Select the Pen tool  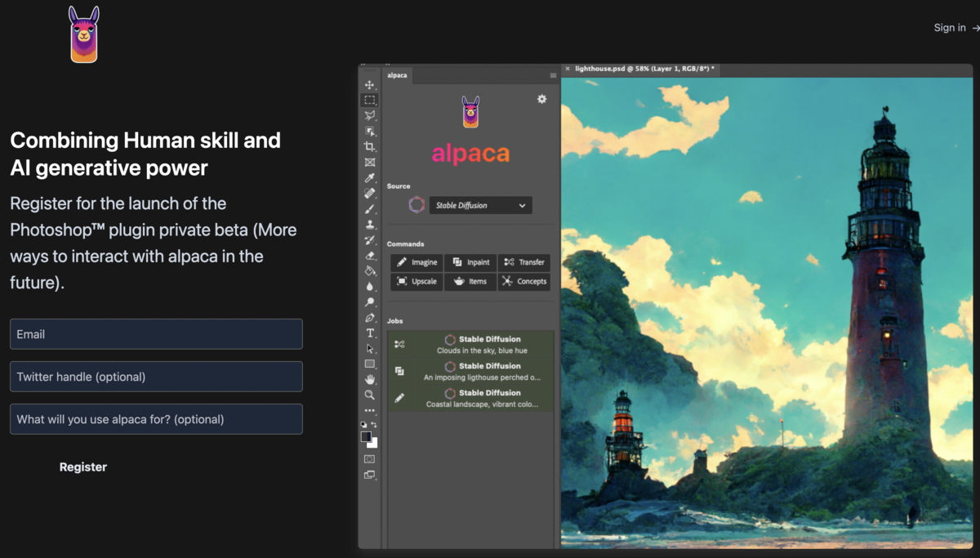click(369, 317)
